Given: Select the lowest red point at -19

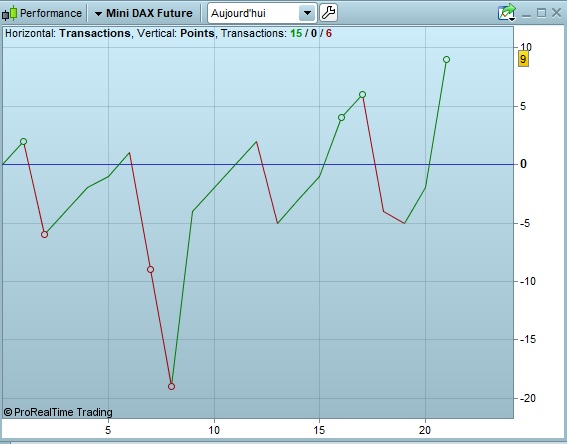Looking at the screenshot, I should click(x=171, y=387).
